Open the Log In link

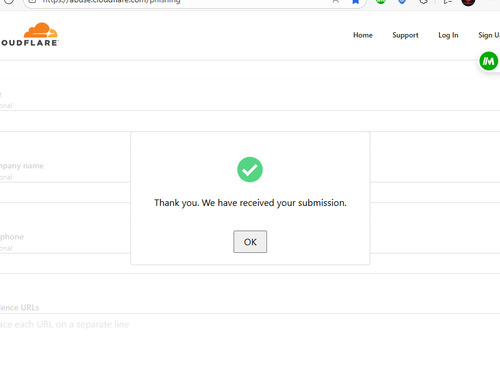coord(448,35)
